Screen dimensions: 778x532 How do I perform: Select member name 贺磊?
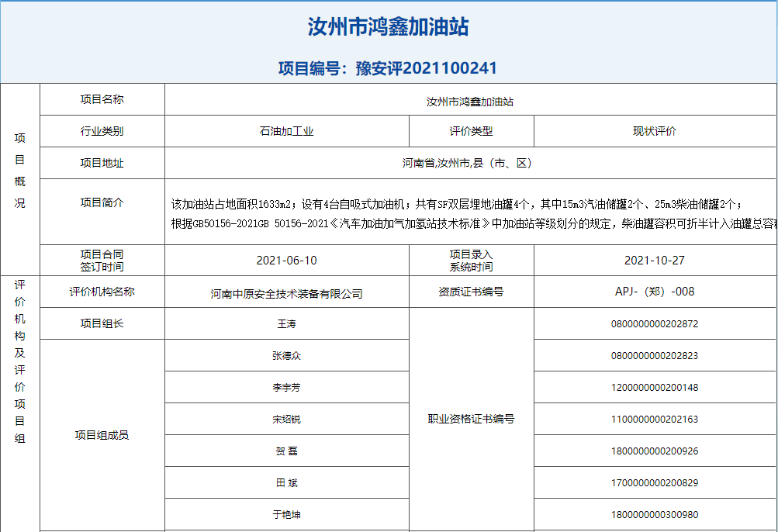(x=287, y=451)
